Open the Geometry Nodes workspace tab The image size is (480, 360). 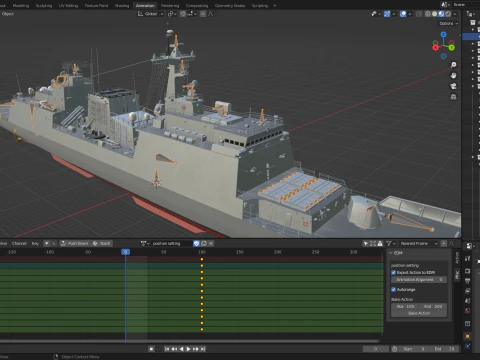230,5
